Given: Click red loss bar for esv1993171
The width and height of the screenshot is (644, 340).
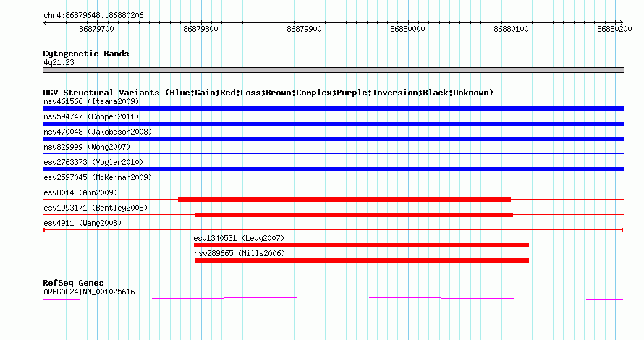Looking at the screenshot, I should pyautogui.click(x=354, y=215).
